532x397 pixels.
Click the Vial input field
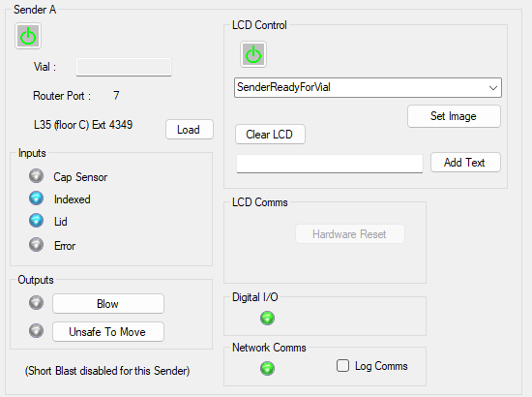click(124, 67)
